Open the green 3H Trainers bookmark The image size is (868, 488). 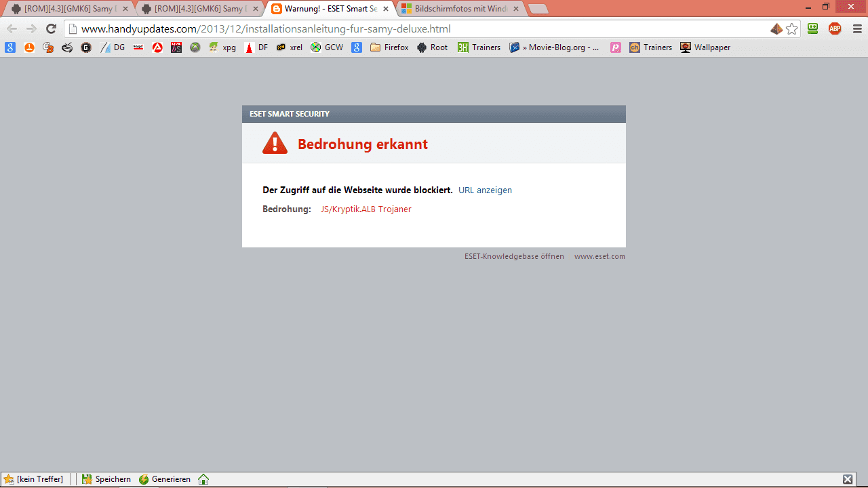[x=479, y=47]
